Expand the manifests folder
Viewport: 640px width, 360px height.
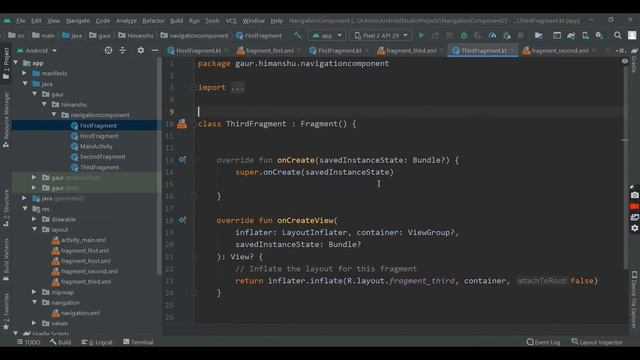24,73
